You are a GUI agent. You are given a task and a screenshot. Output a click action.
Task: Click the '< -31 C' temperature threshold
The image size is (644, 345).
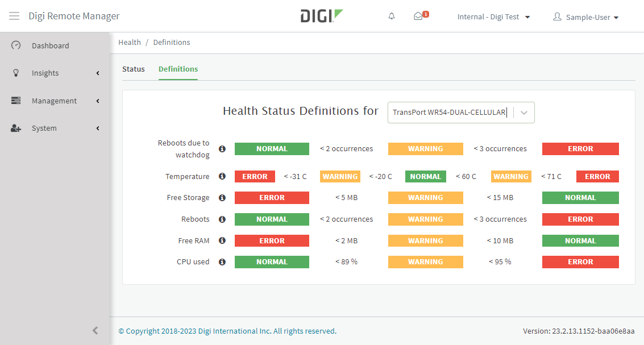(x=296, y=176)
